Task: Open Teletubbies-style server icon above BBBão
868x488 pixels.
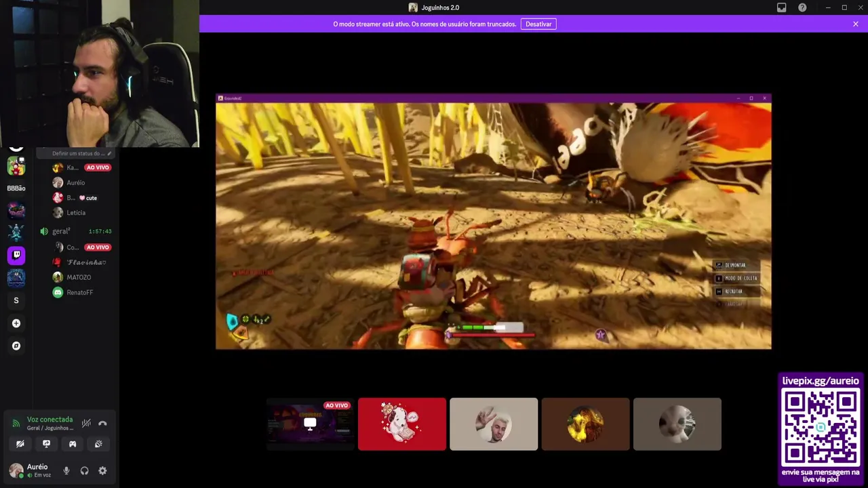Action: [x=16, y=165]
